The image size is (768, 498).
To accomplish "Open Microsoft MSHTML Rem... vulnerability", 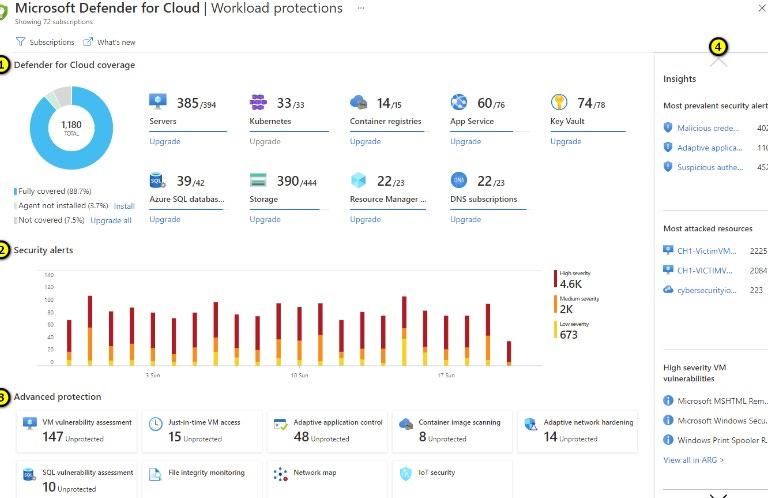I will (x=722, y=401).
